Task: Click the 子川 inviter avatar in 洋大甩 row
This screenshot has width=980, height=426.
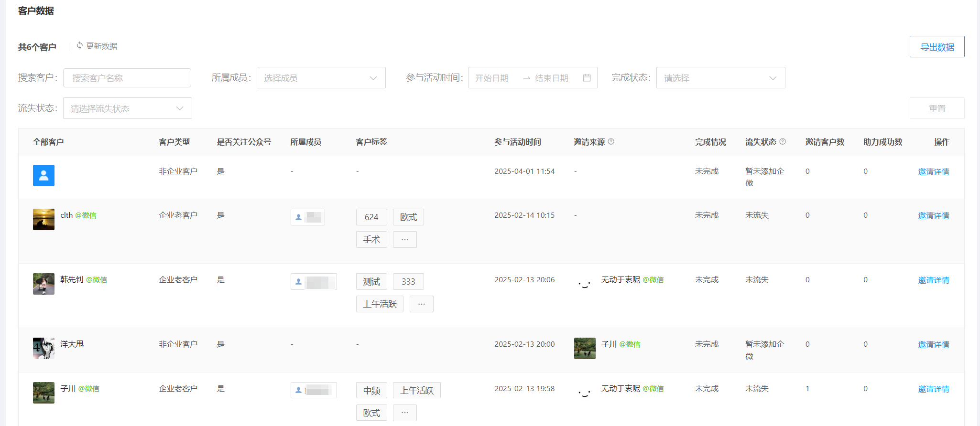Action: coord(585,348)
